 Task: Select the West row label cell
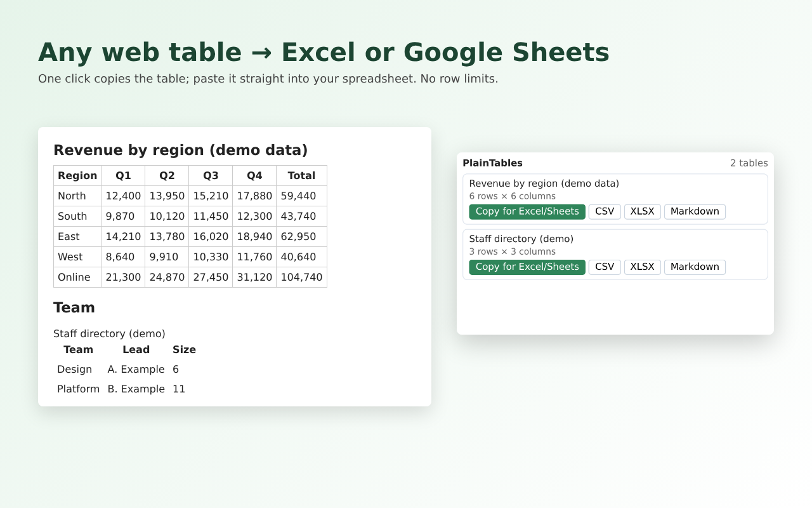[77, 257]
